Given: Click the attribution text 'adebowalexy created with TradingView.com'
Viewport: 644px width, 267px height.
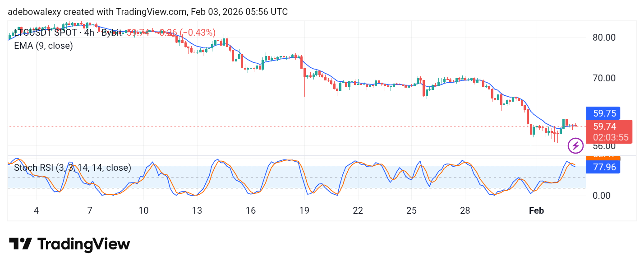Looking at the screenshot, I should 97,12.
